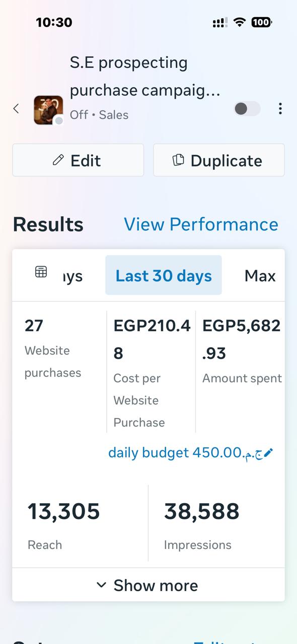Tap the Wi-Fi status icon

coord(240,22)
